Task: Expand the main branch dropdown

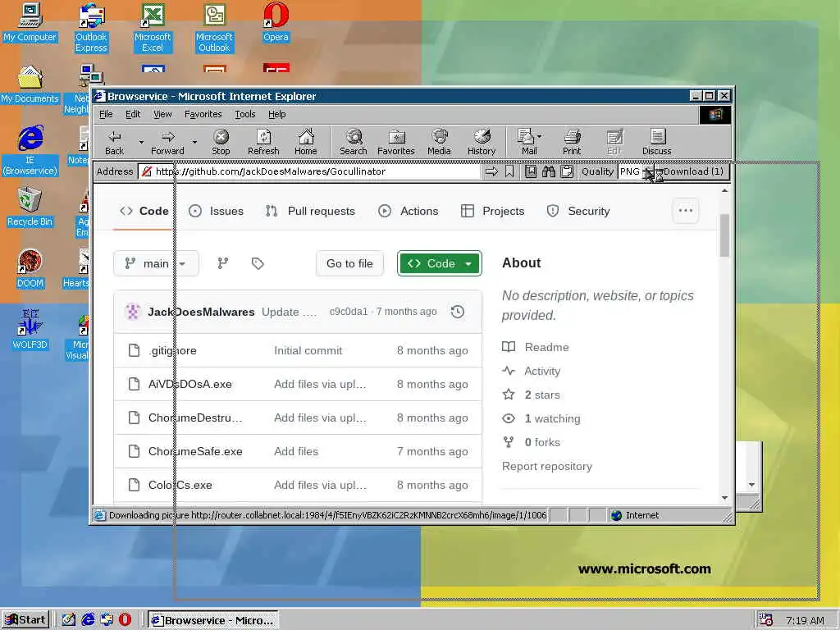Action: [x=156, y=263]
